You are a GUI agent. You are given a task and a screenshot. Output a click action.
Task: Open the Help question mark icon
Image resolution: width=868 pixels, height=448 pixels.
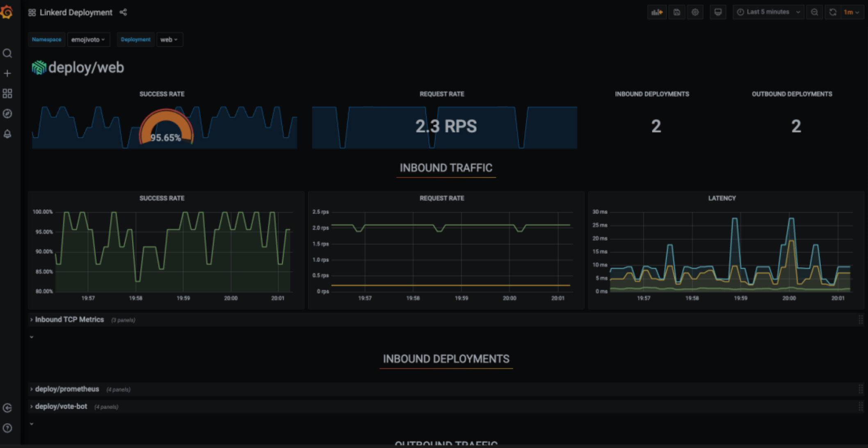(x=7, y=428)
